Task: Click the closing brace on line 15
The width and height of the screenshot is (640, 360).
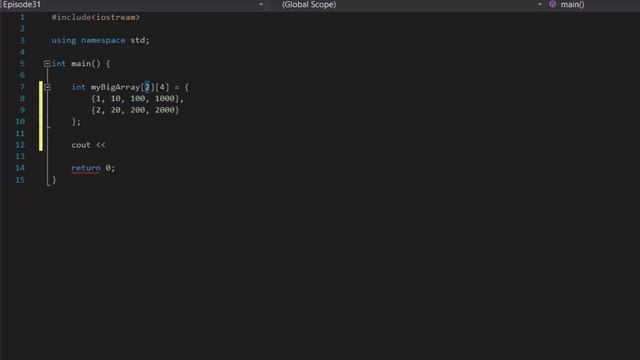Action: 54,180
